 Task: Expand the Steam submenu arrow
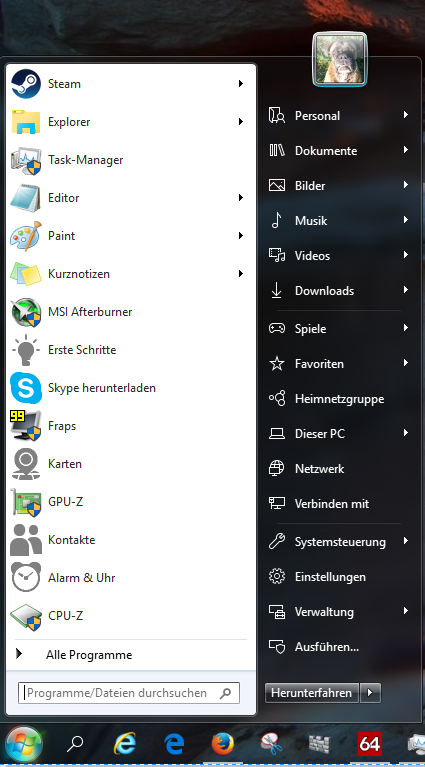tap(241, 84)
